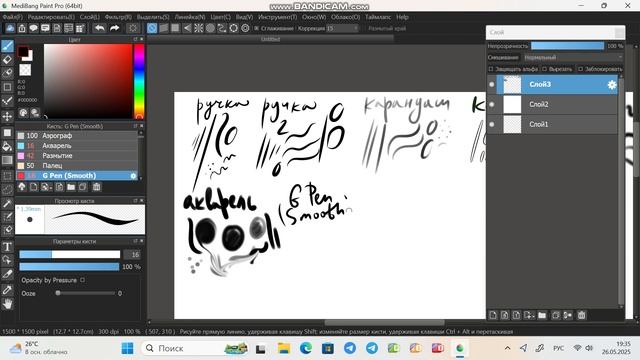Delete layer with trash icon in layer panel

(582, 315)
